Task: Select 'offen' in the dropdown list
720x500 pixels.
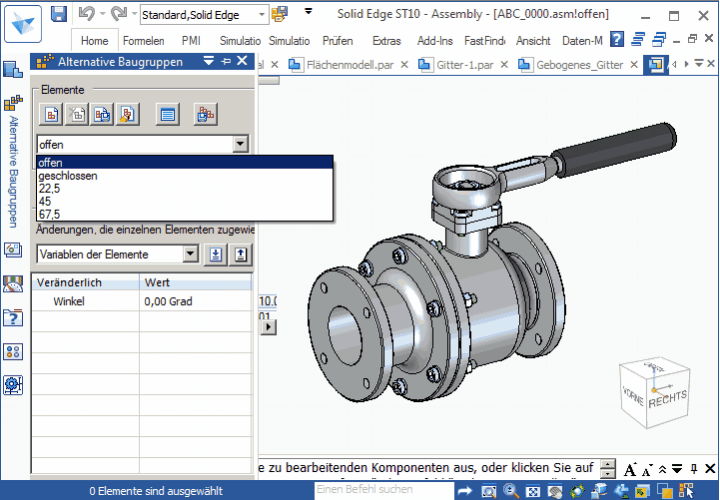Action: [185, 163]
